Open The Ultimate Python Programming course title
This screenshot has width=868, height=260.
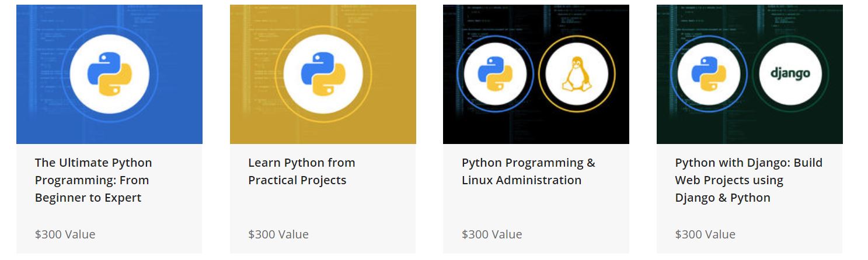[x=93, y=180]
